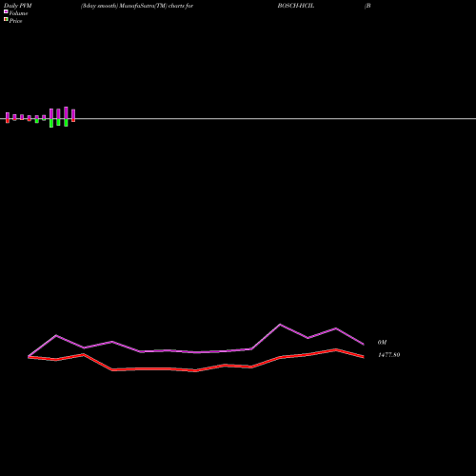
Task: Click the 'Daily PVM' chart title
Action: [18, 6]
